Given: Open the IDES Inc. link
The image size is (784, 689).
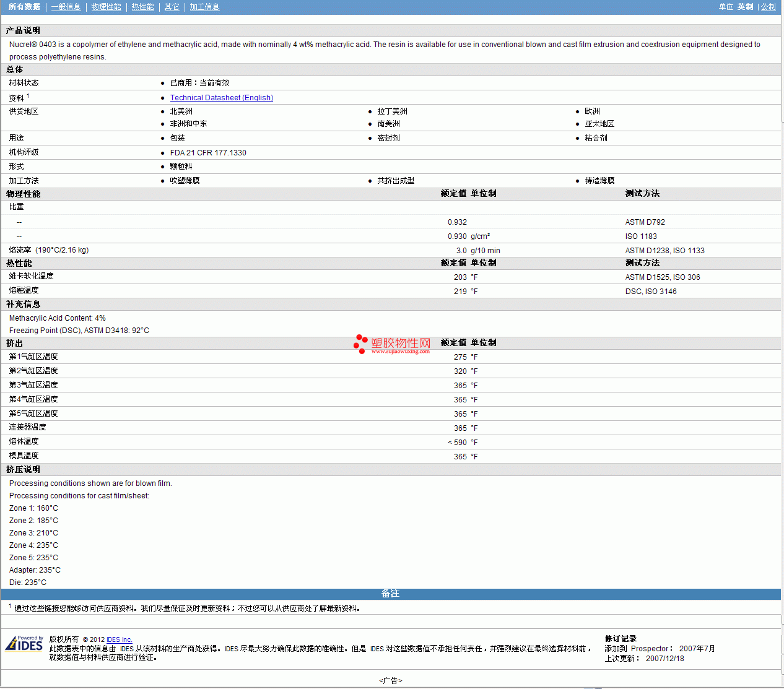Looking at the screenshot, I should coord(120,639).
